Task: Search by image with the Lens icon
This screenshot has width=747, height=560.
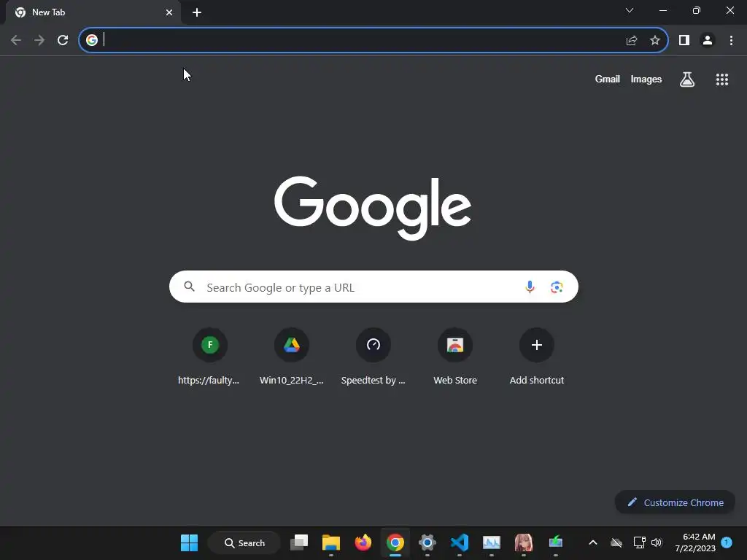Action: tap(557, 287)
